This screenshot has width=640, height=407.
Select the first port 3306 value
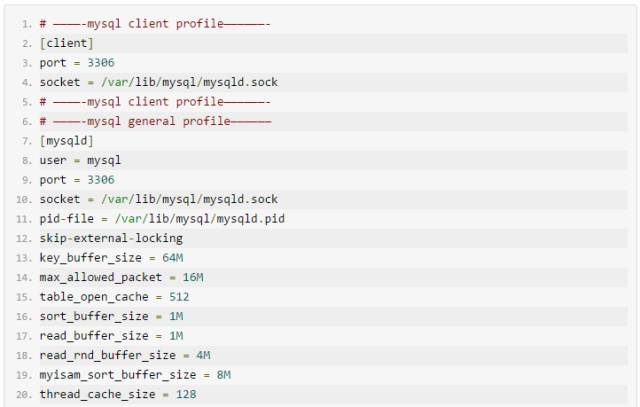point(101,62)
